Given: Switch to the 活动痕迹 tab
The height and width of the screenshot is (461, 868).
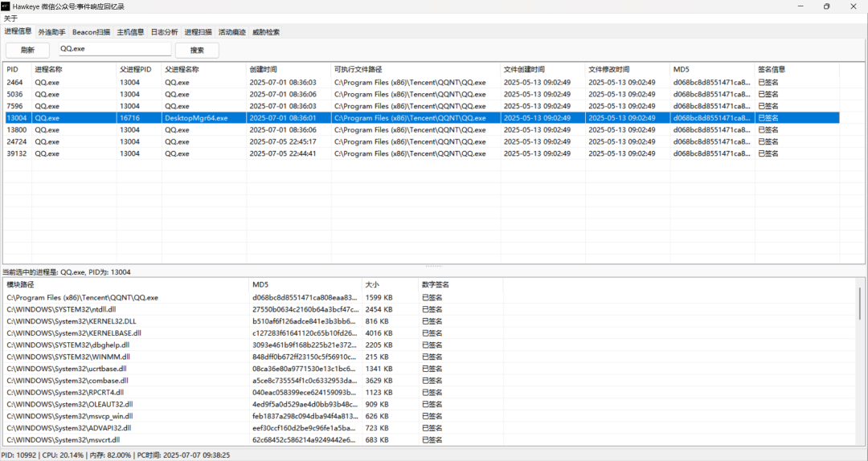Looking at the screenshot, I should (232, 33).
